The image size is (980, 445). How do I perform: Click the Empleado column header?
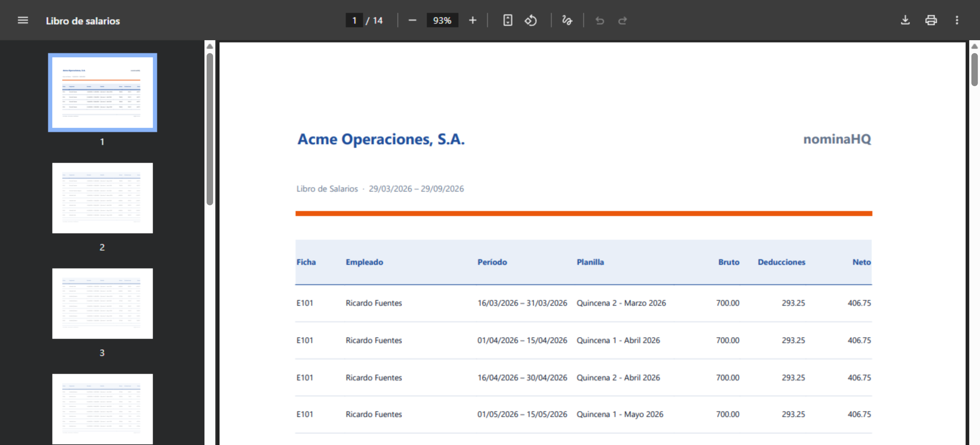[364, 262]
